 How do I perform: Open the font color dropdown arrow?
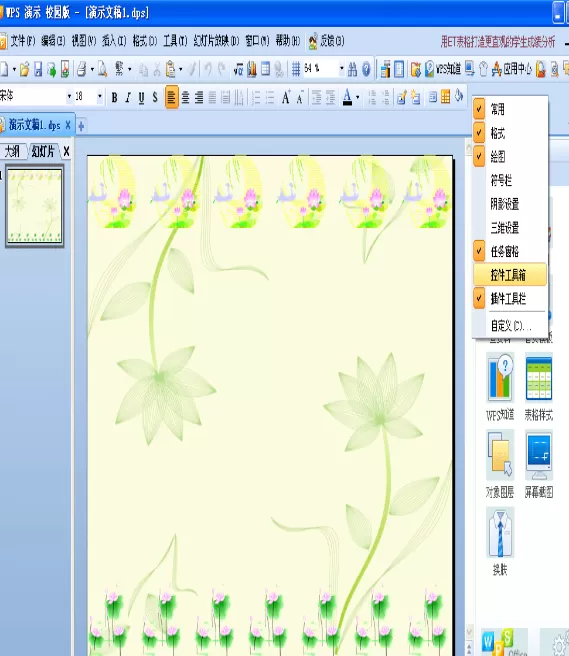357,97
